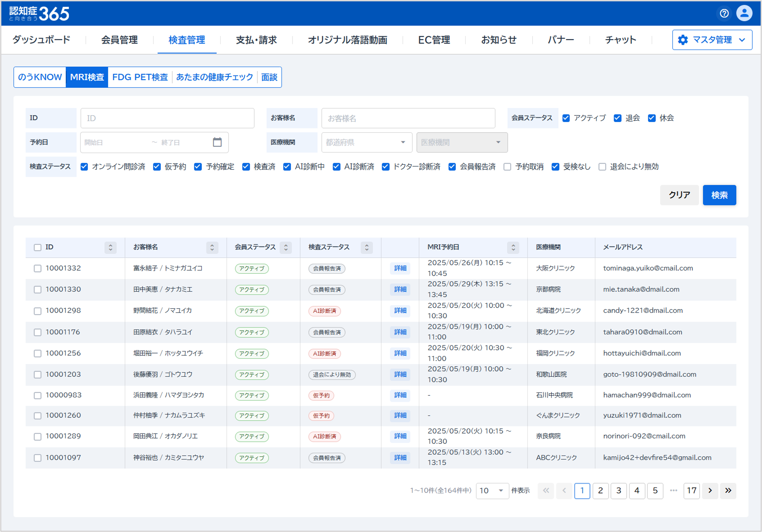Select row checkbox for ID 10001298
Viewport: 762px width, 532px height.
[x=37, y=311]
